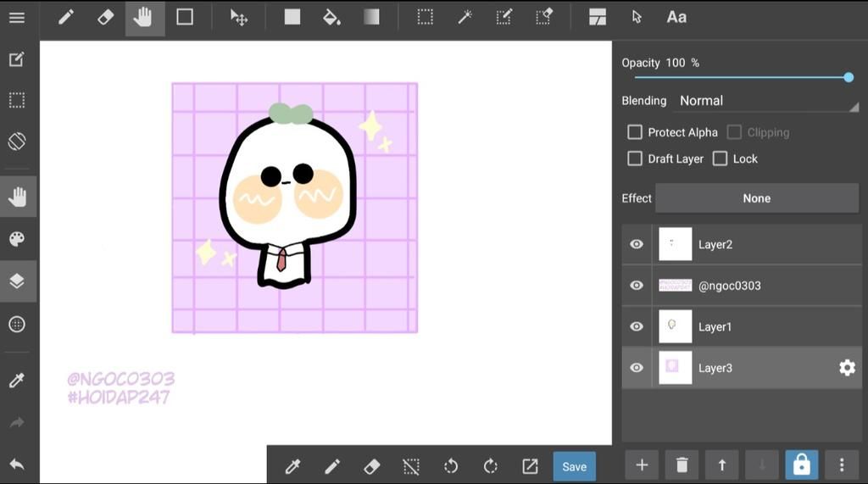
Task: Select the @ngoc0303 layer thumbnail
Action: point(676,286)
